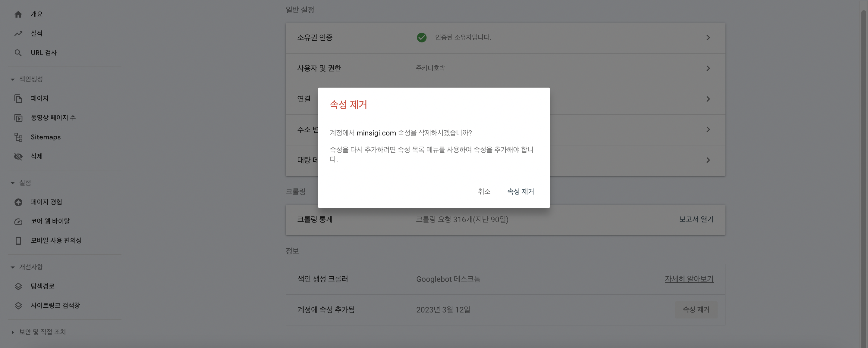Click 취소 in the removal dialog
Image resolution: width=868 pixels, height=348 pixels.
click(x=484, y=191)
